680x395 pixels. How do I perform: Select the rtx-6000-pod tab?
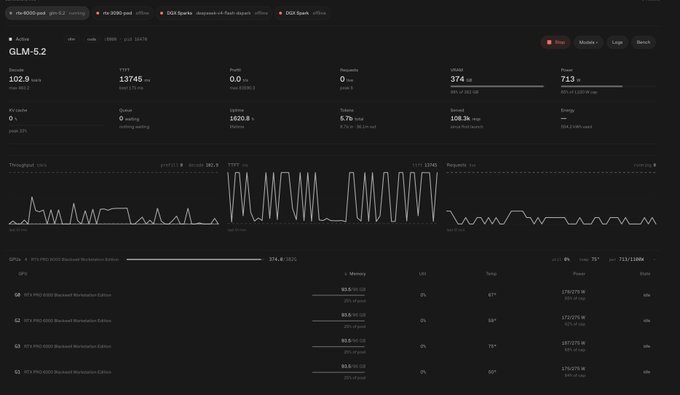click(47, 13)
